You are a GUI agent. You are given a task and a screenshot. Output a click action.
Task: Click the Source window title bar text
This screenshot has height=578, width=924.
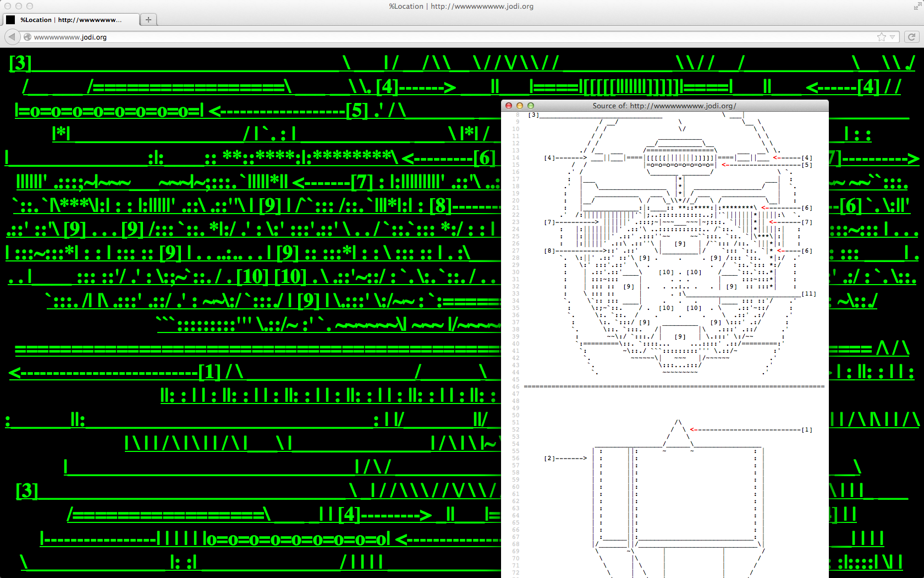[664, 106]
